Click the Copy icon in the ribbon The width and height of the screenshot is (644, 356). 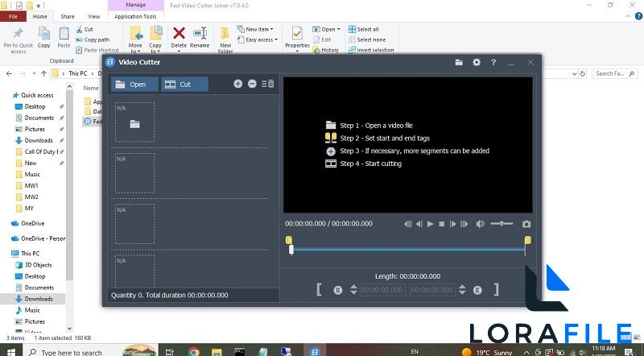point(44,37)
